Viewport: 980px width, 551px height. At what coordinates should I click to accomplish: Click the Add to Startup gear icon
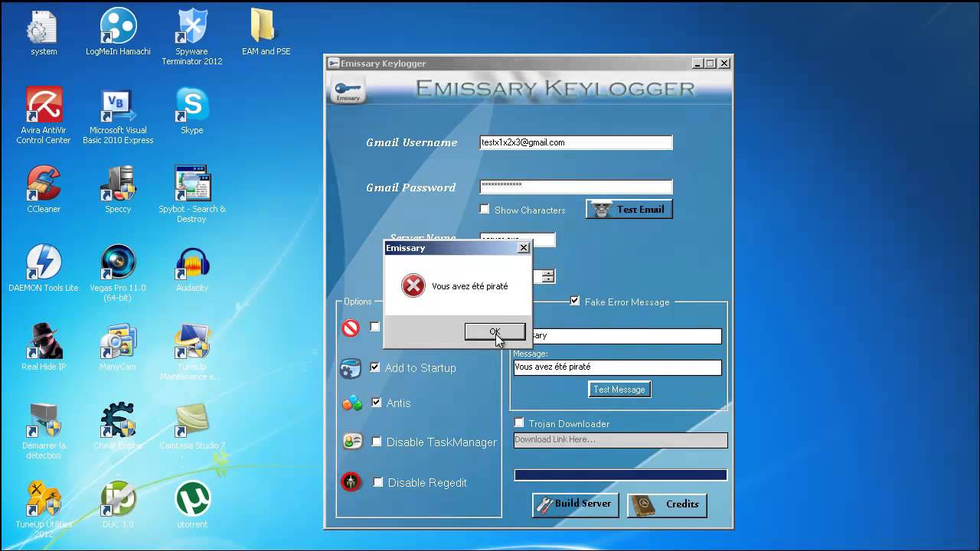(x=351, y=369)
